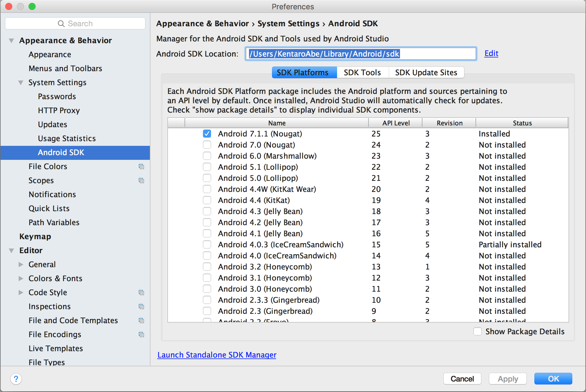
Task: Sort table by Name column header
Action: click(x=277, y=123)
